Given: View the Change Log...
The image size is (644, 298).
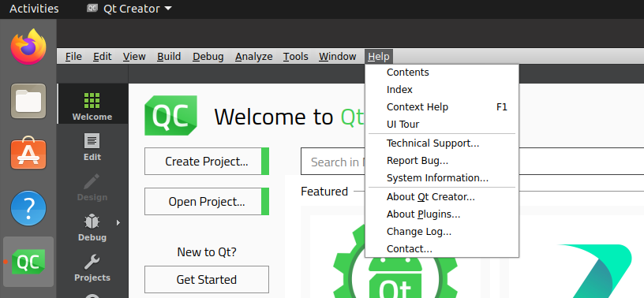Looking at the screenshot, I should (442, 232).
